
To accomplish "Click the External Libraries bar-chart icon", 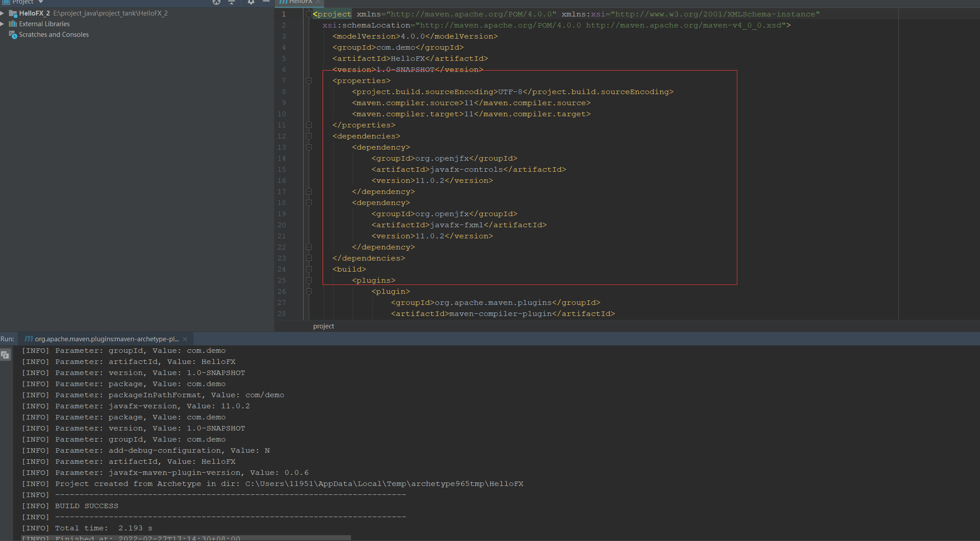I will click(13, 24).
